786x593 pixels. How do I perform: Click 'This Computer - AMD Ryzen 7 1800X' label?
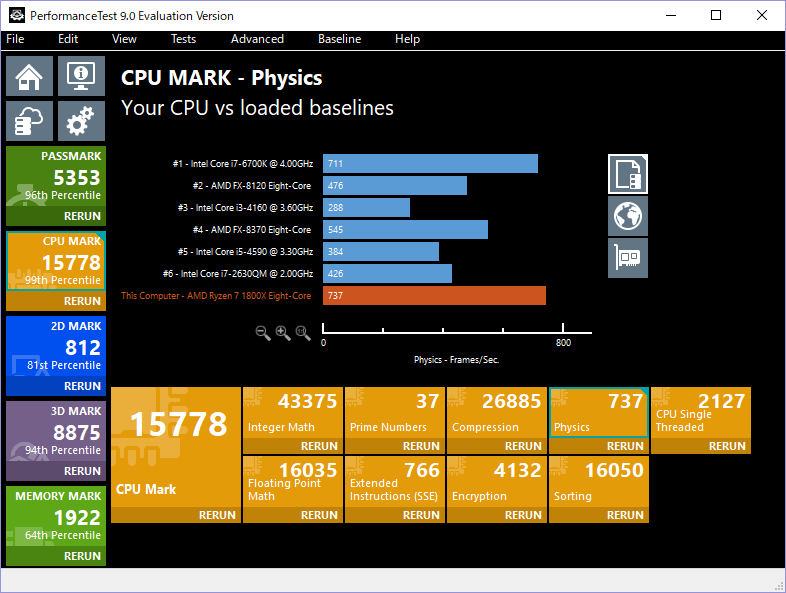[216, 296]
